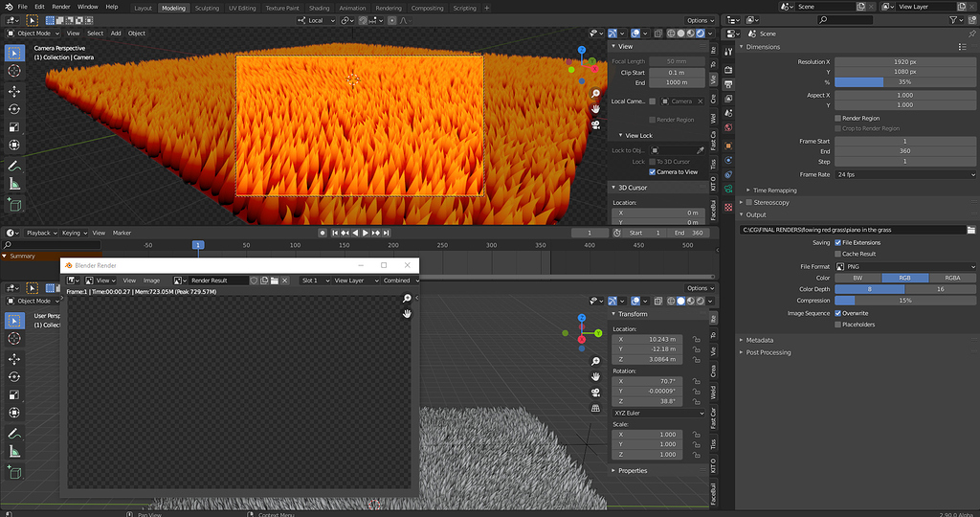
Task: Select Rendered viewport shading mode in top viewport
Action: (701, 34)
